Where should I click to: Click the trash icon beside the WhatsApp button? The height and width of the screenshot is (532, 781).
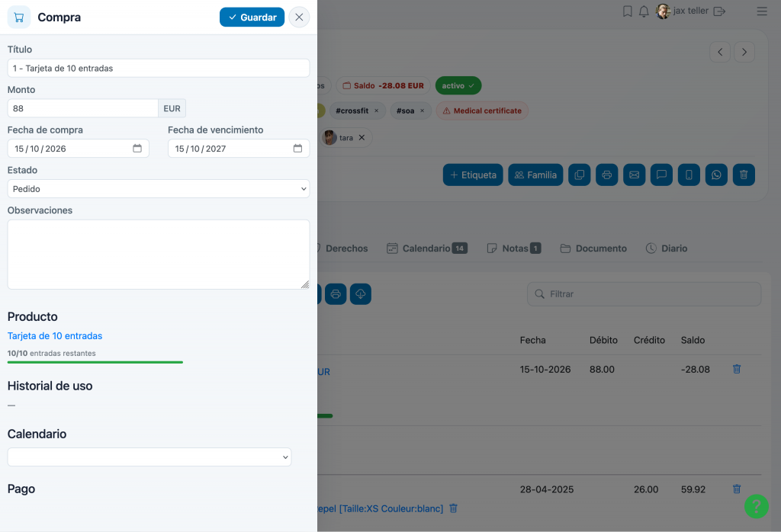[x=744, y=175]
